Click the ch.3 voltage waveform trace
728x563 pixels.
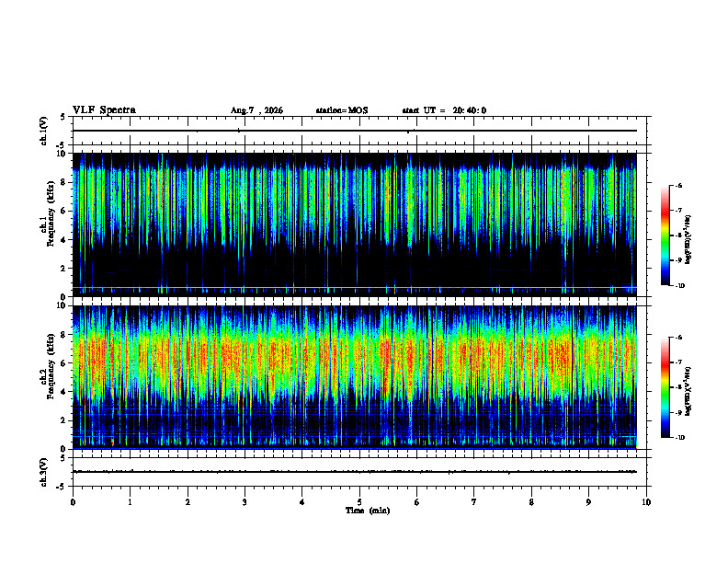tap(355, 472)
